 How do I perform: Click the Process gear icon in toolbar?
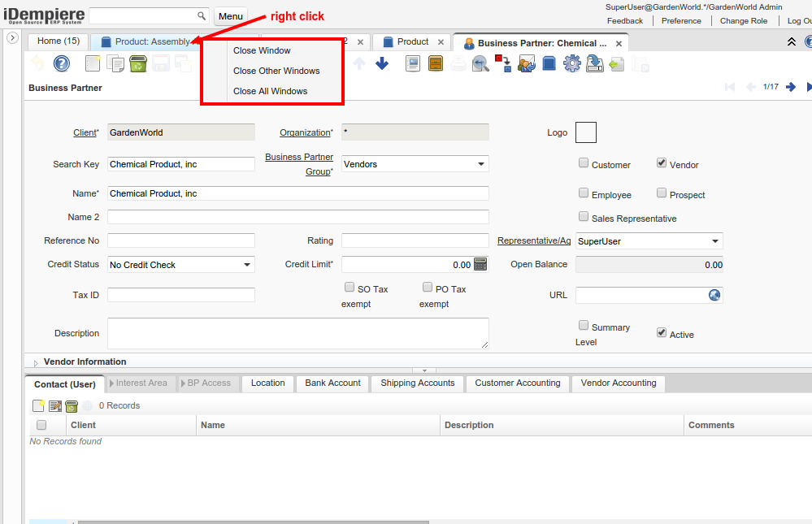pos(571,63)
